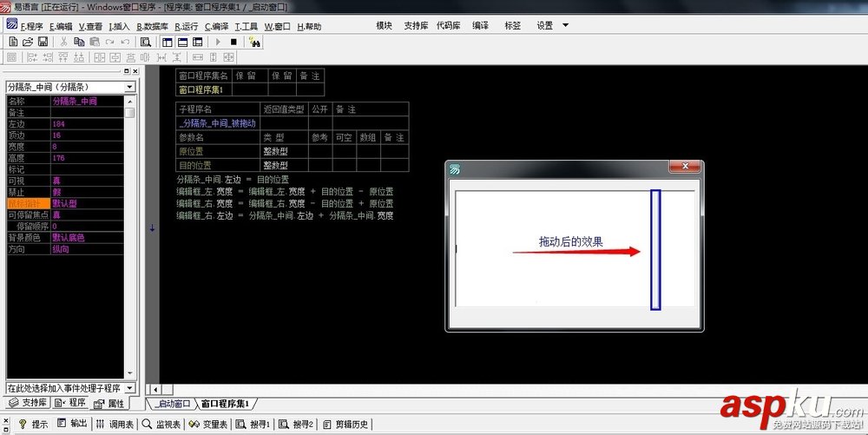Click the align top edges icon
868x435 pixels.
click(x=63, y=57)
